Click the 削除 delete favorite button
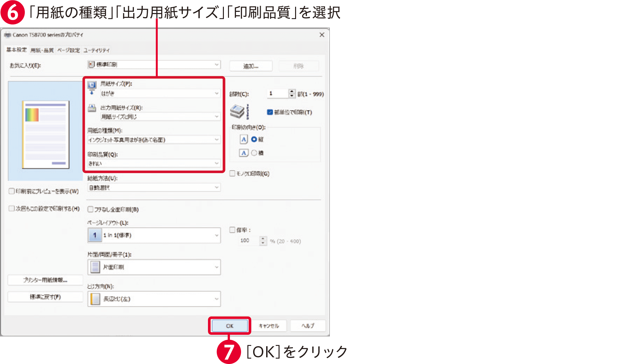The width and height of the screenshot is (636, 364). coord(299,66)
